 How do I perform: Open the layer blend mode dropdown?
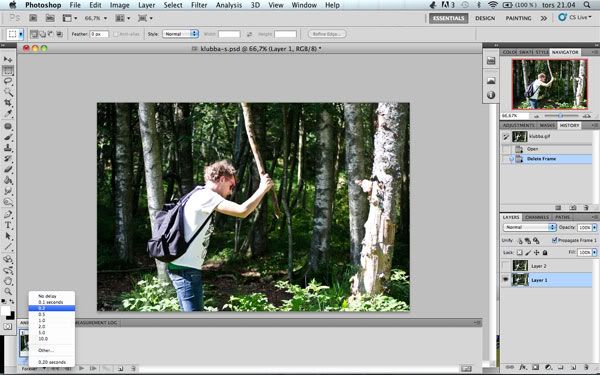pos(529,227)
